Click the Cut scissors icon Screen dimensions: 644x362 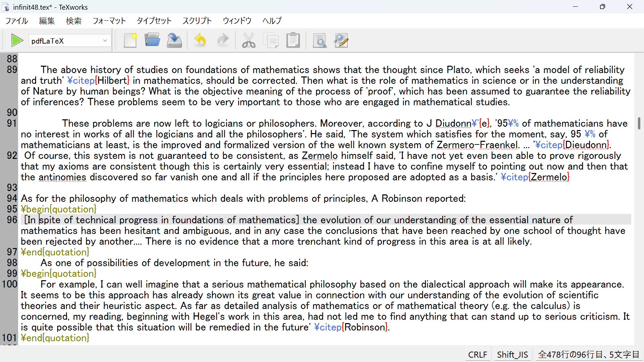[249, 41]
